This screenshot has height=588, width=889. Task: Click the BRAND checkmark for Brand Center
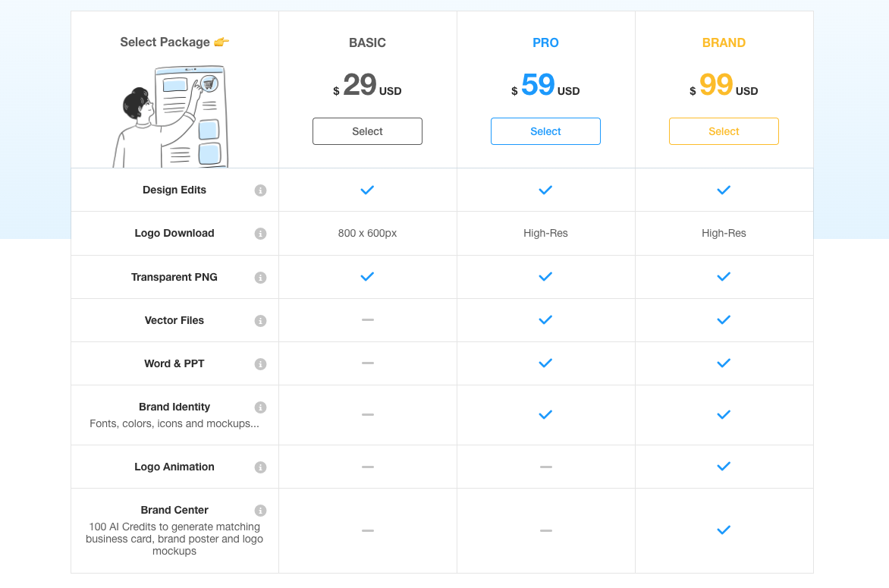pyautogui.click(x=724, y=530)
